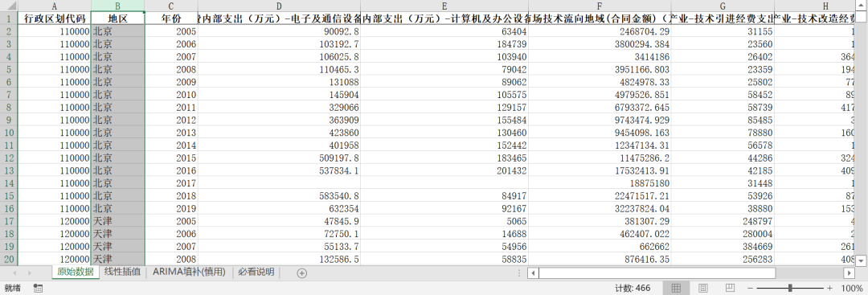The image size is (868, 295).
Task: Click empty cell D14 for year 2017
Action: tap(279, 182)
